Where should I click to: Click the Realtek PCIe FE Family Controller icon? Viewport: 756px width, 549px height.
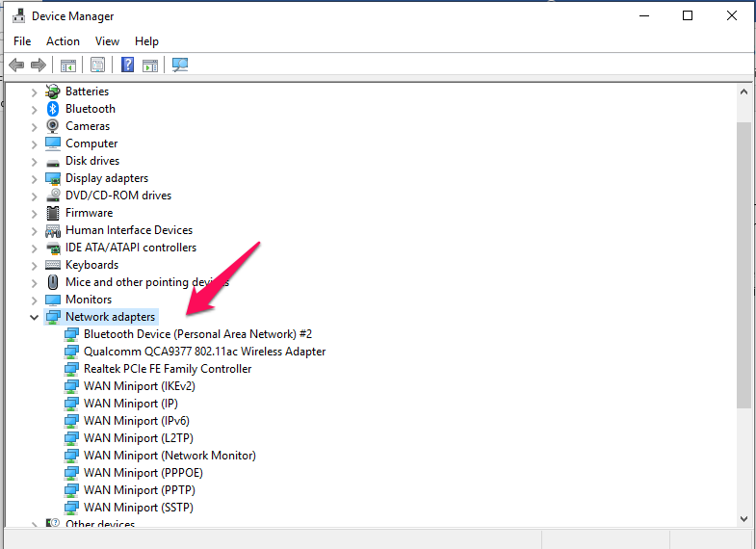71,369
